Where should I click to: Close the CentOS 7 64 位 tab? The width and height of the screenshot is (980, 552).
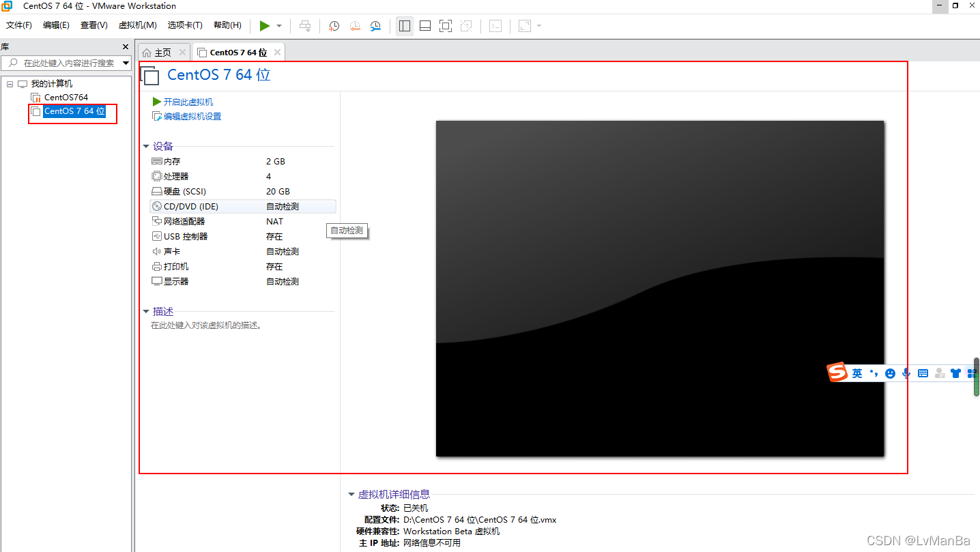pos(277,53)
